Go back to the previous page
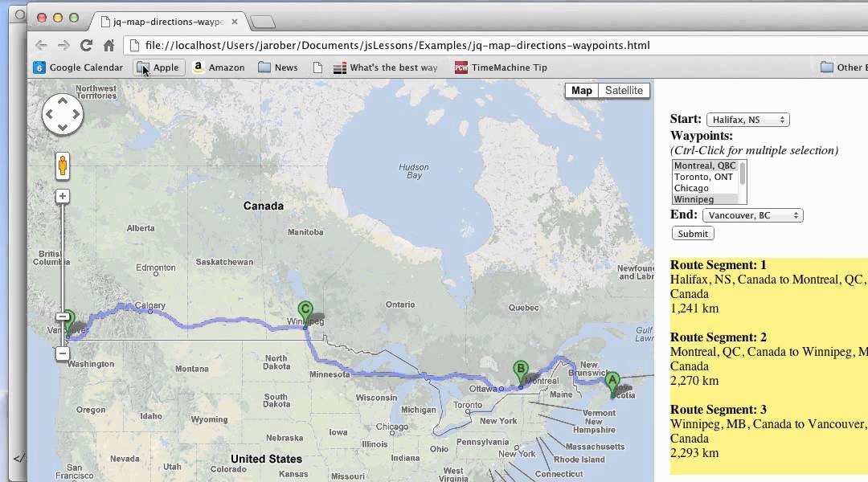868x482 pixels. [x=42, y=45]
